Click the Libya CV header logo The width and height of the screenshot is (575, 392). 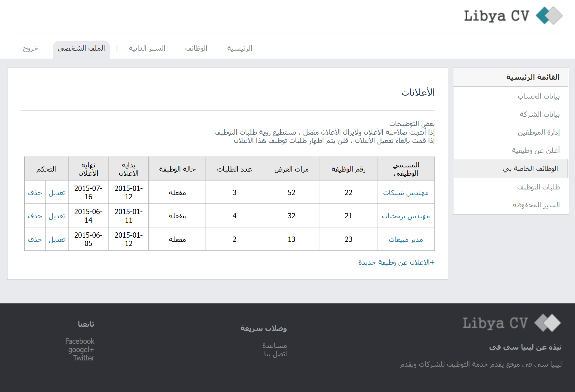pos(513,15)
